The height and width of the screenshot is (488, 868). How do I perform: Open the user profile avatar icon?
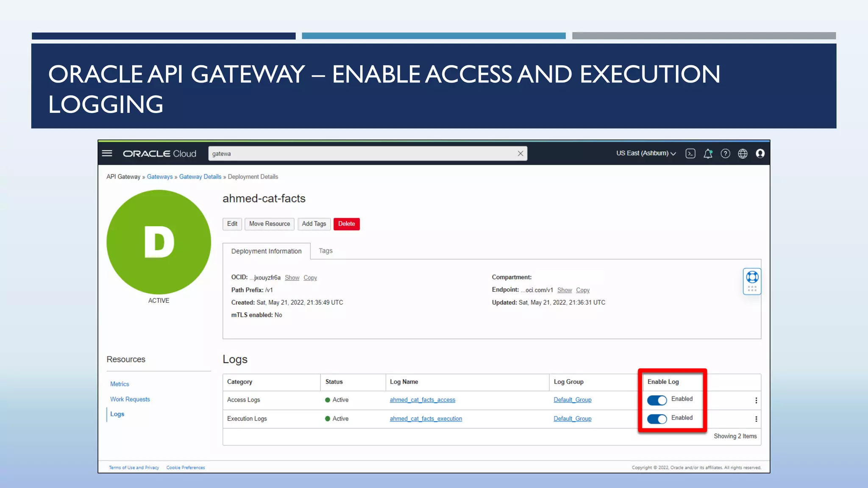pyautogui.click(x=760, y=153)
